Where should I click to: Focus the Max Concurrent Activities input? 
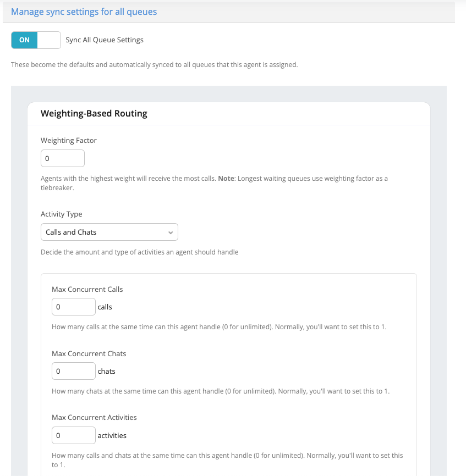point(74,435)
